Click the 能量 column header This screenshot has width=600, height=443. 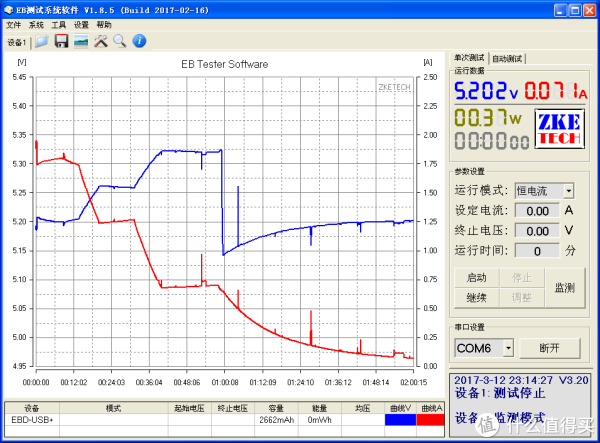tap(320, 408)
